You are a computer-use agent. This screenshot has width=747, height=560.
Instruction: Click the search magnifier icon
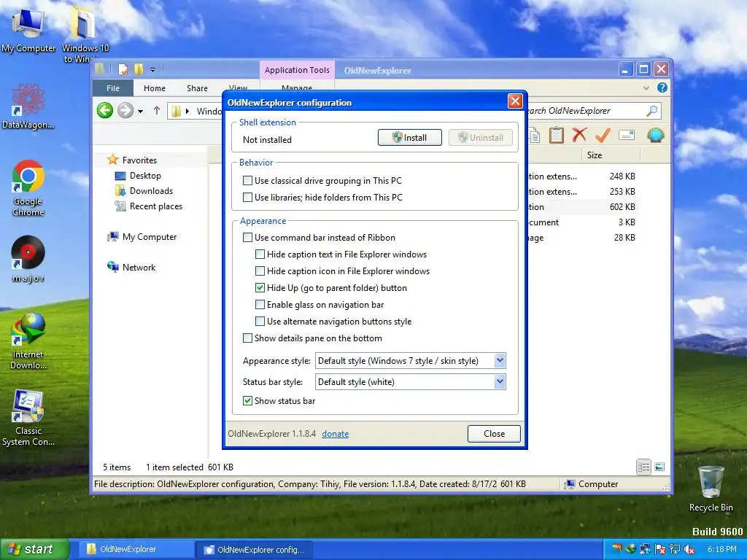[651, 111]
